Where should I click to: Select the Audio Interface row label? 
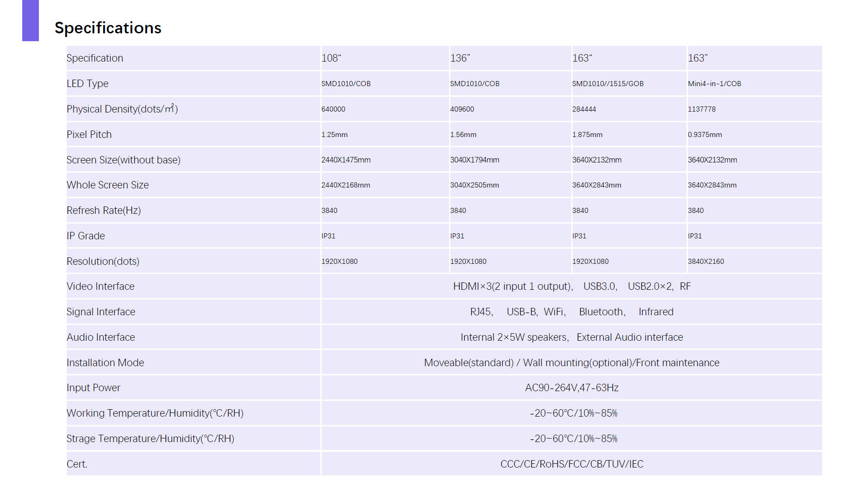point(101,337)
